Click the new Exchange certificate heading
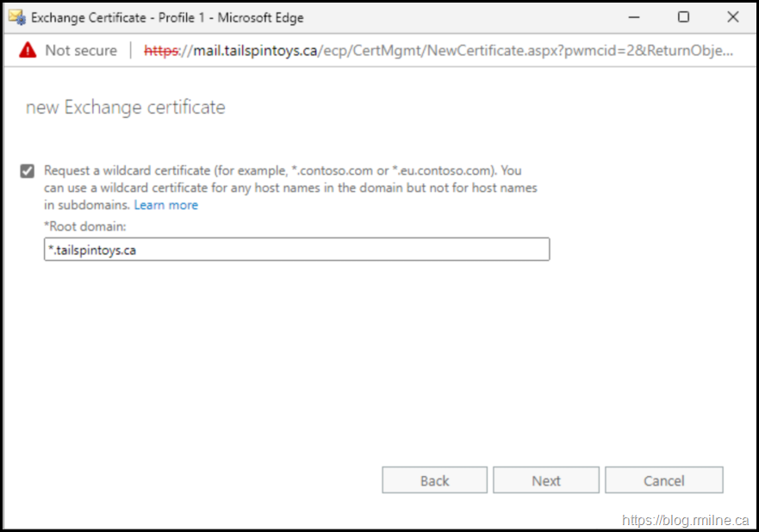The height and width of the screenshot is (532, 759). [x=126, y=108]
